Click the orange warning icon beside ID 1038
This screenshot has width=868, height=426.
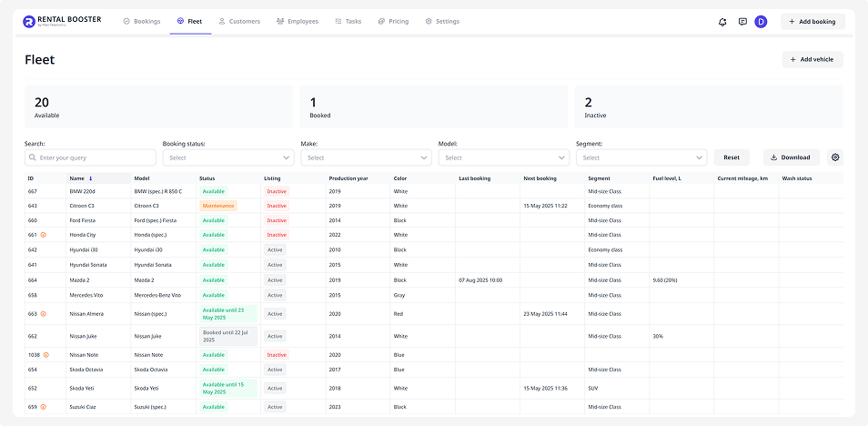coord(46,355)
